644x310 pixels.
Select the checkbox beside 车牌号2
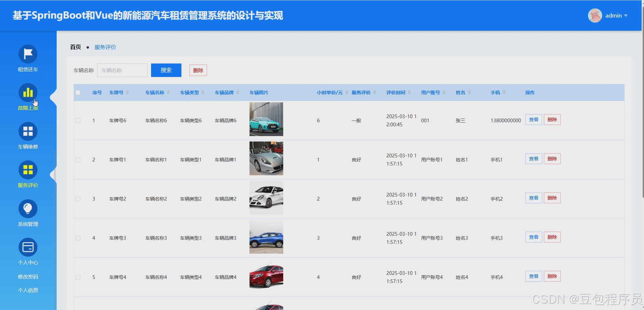[78, 198]
